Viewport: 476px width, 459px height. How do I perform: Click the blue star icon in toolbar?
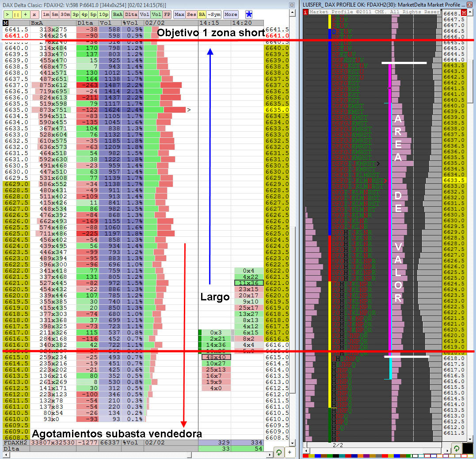pos(249,14)
